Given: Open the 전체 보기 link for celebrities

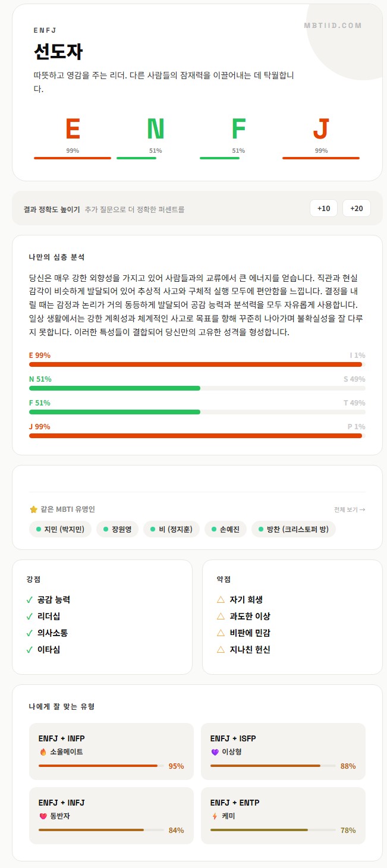Looking at the screenshot, I should (350, 510).
